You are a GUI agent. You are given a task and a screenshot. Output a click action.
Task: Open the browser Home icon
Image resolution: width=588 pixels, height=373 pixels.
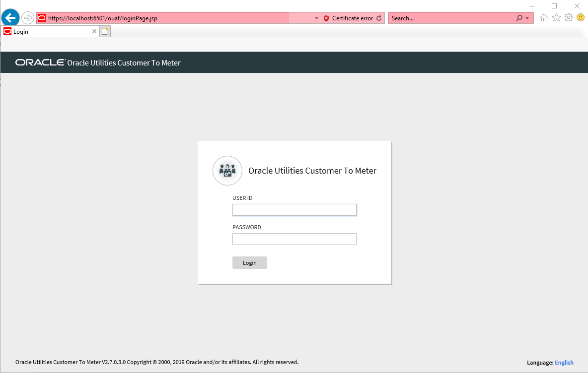(x=544, y=17)
